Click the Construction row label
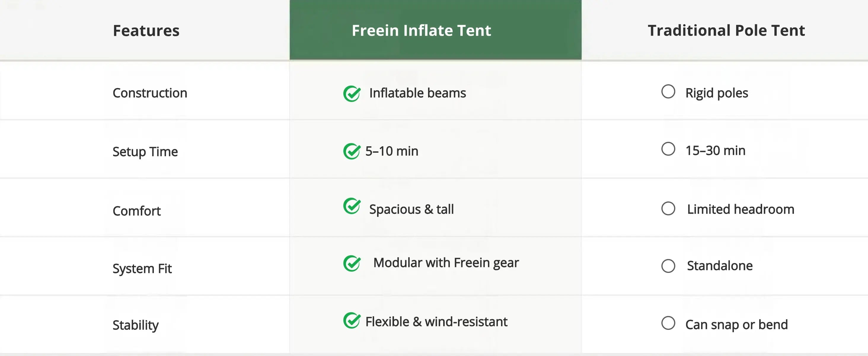 point(150,93)
